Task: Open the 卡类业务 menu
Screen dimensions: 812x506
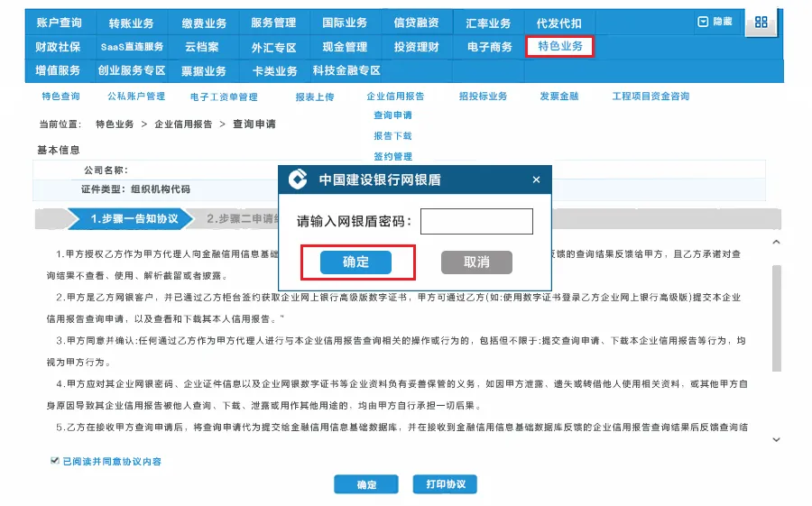Action: click(274, 71)
